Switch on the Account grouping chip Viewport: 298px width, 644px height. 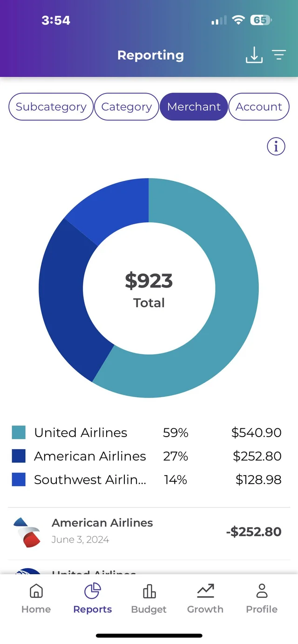coord(259,106)
